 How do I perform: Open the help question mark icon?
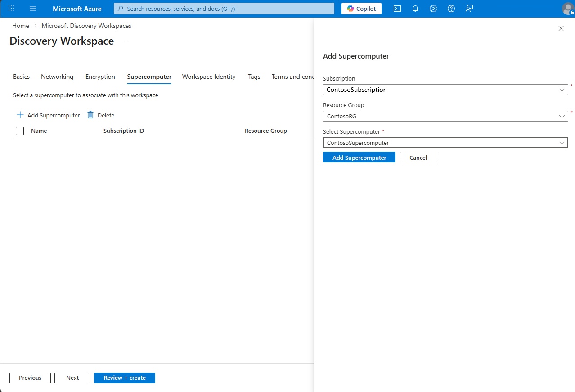coord(451,9)
